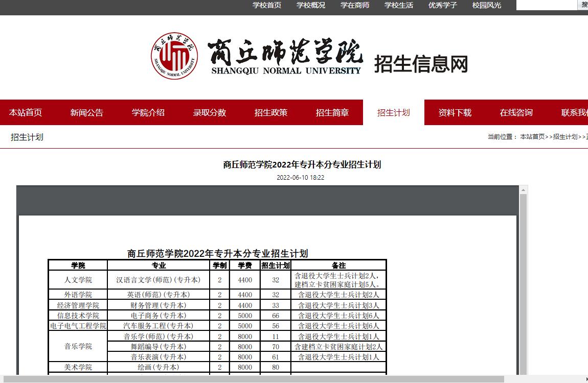Viewport: 588px width, 383px height.
Task: Click table cell 信息技术学院
Action: [78, 316]
